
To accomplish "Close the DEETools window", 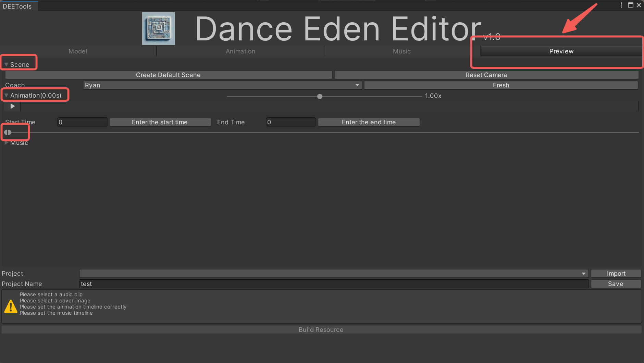I will pos(639,5).
